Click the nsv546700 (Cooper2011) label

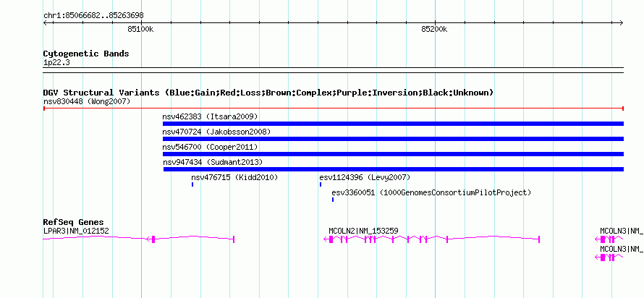(210, 147)
